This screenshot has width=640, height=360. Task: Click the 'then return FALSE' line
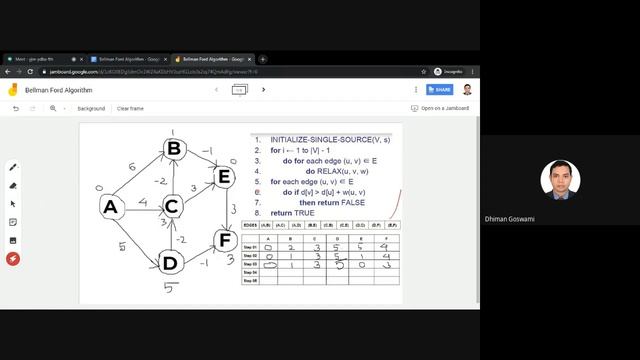click(x=332, y=202)
